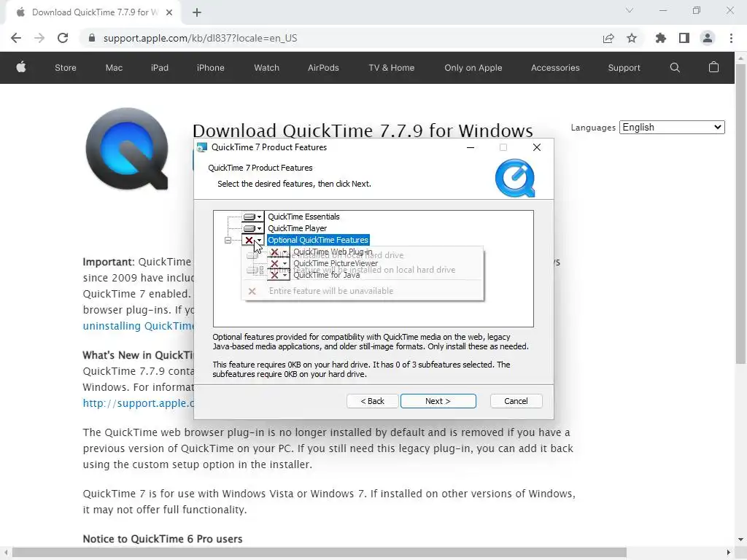Viewport: 747px width, 560px height.
Task: Click the padlock site info icon
Action: pyautogui.click(x=92, y=38)
